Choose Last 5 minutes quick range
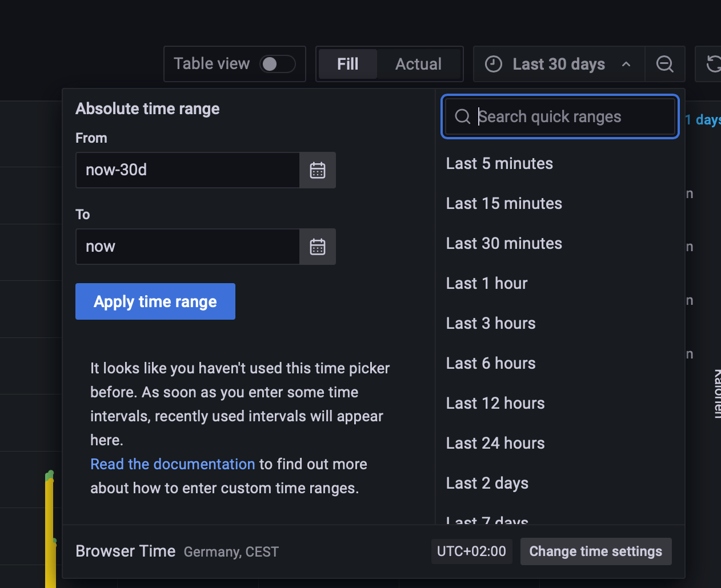721x588 pixels. tap(499, 164)
